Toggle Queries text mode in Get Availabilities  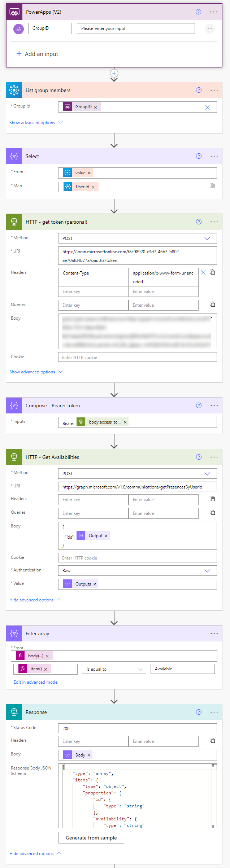click(x=213, y=512)
